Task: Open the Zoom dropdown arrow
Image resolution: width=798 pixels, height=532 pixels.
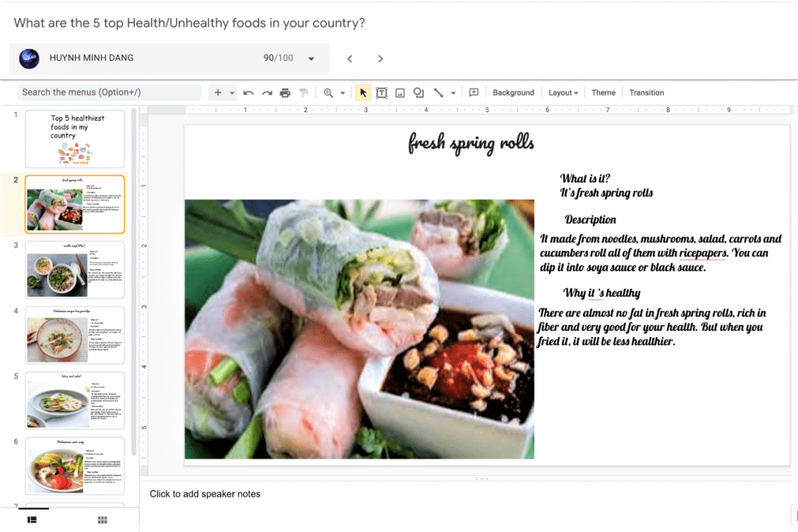Action: click(341, 92)
